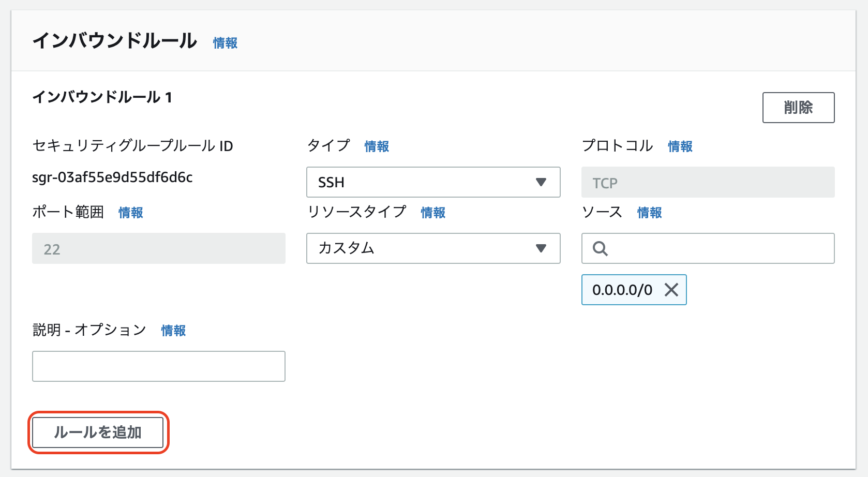
Task: Click 情報 beside the タイプ label
Action: pyautogui.click(x=376, y=146)
